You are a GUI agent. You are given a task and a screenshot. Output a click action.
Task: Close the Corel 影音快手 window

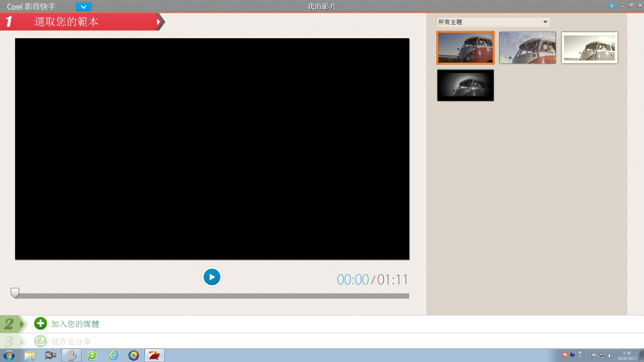[x=640, y=6]
